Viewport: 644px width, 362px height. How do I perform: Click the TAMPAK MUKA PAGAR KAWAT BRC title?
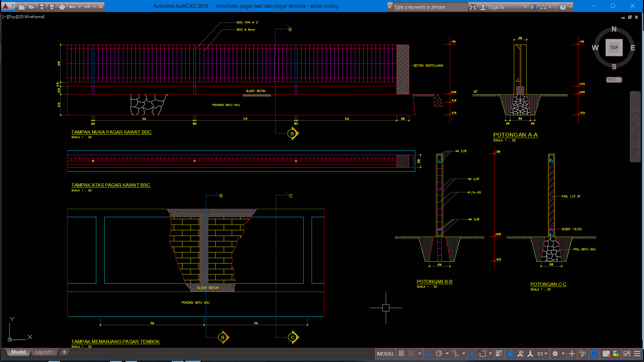point(111,132)
